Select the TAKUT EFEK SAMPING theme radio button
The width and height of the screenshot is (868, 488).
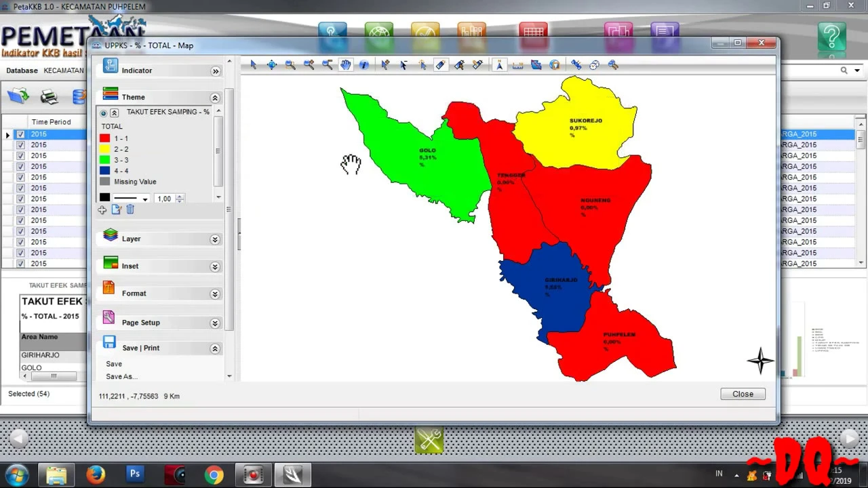tap(104, 113)
